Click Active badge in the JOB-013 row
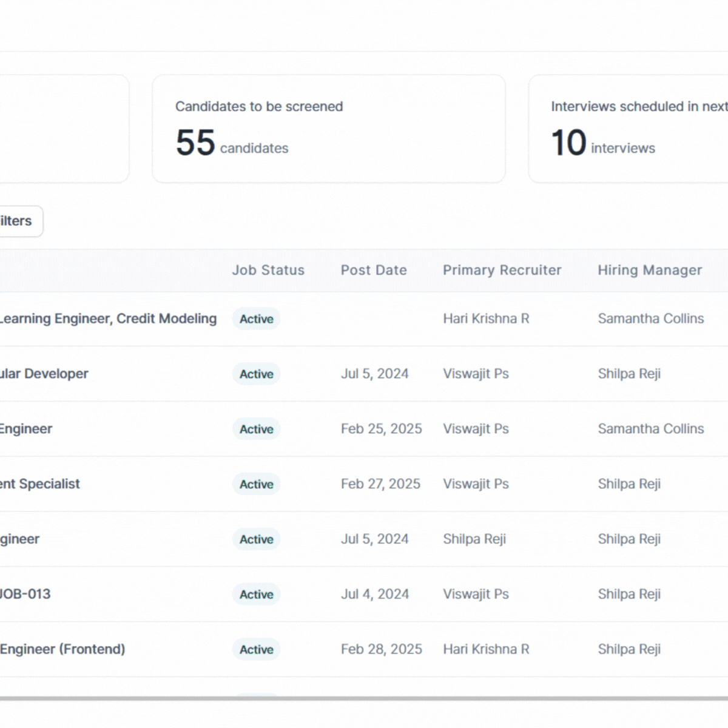Screen dimensions: 728x728 [x=256, y=595]
